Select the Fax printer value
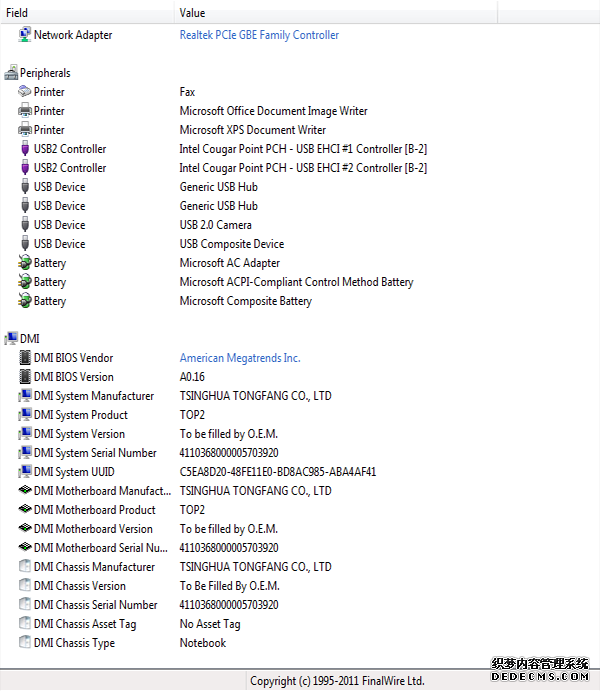The height and width of the screenshot is (691, 600). click(187, 92)
